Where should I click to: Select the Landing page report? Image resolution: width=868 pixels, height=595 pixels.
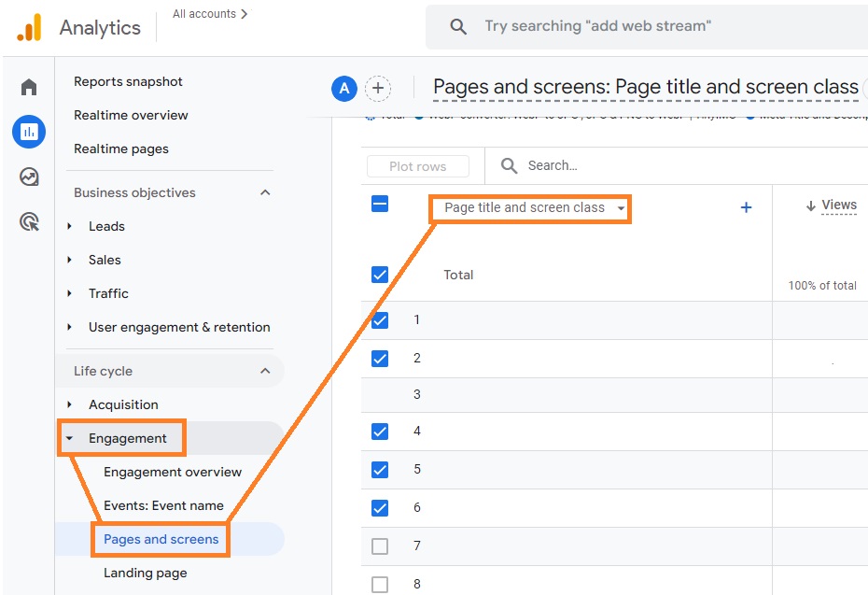click(145, 573)
